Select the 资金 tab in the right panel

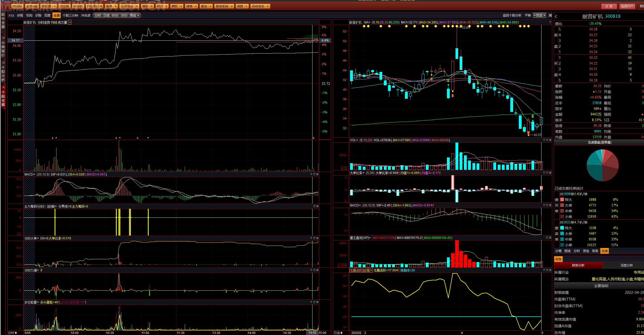click(x=586, y=251)
